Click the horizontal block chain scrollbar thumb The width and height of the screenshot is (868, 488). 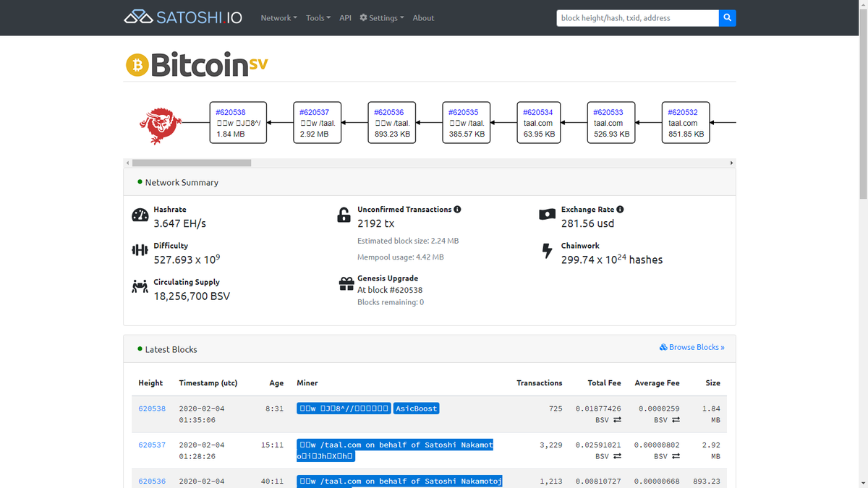point(192,163)
